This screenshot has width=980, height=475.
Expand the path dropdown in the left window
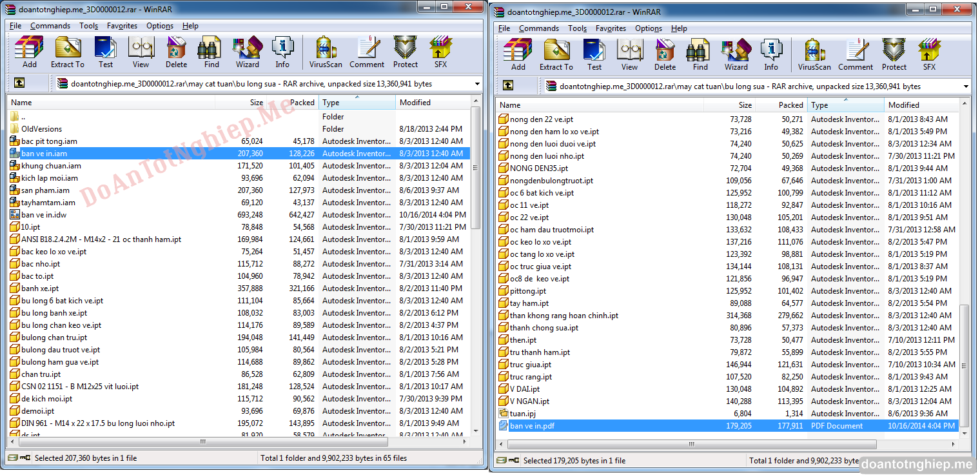click(x=477, y=84)
